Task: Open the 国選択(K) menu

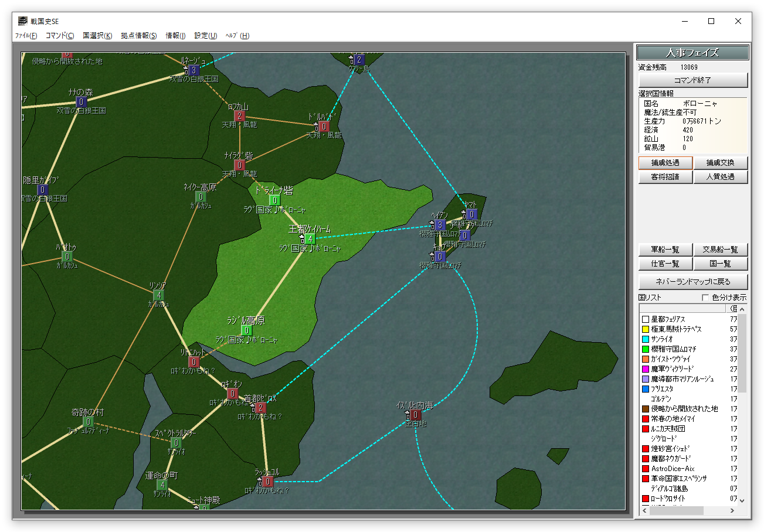Action: [97, 36]
